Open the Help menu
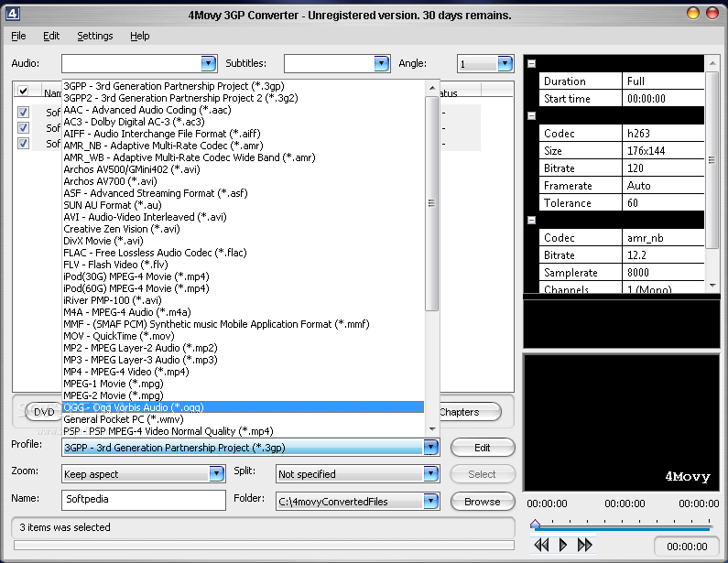Viewport: 728px width, 563px height. click(x=140, y=36)
